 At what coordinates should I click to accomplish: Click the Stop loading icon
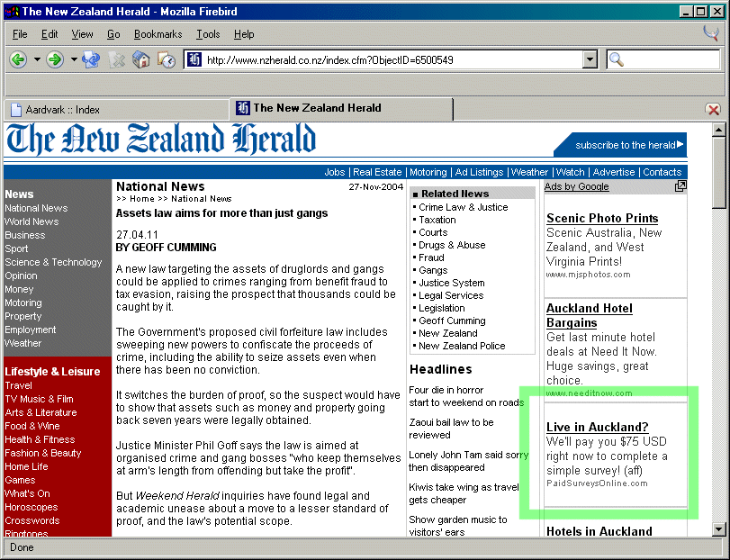[x=117, y=60]
